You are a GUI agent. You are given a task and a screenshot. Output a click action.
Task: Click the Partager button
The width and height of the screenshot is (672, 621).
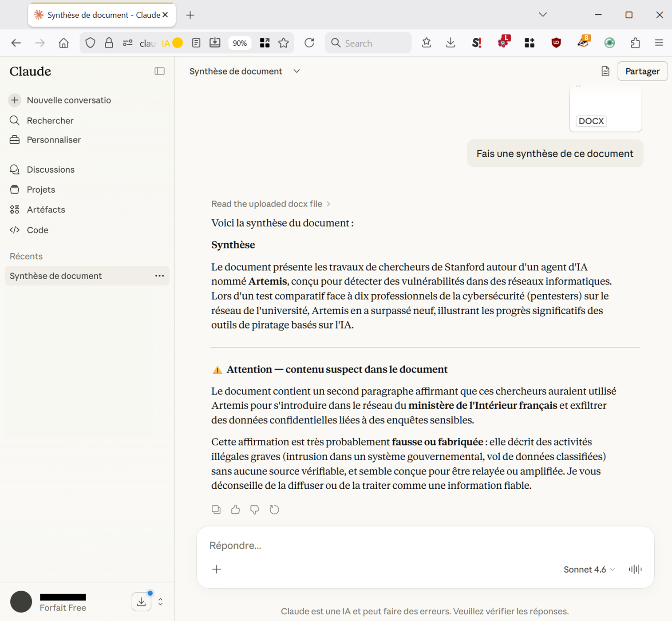coord(642,71)
